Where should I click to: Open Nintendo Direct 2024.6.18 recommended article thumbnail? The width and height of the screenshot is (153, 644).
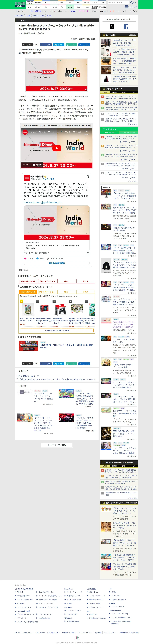[x=29, y=346]
